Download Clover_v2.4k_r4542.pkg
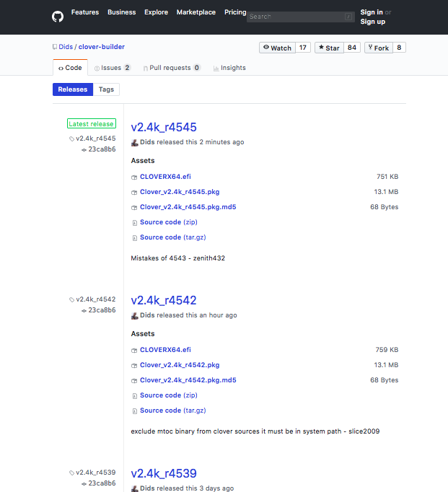 pyautogui.click(x=180, y=365)
